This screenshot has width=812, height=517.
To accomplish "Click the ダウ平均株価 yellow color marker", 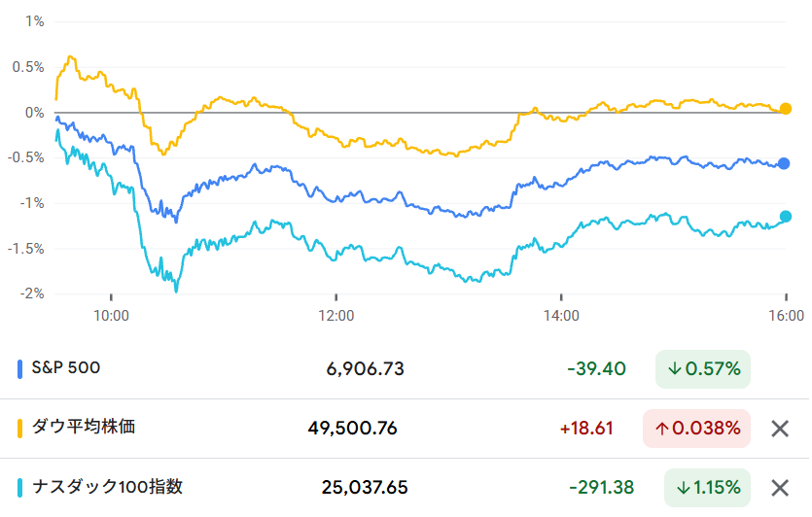I will point(21,429).
